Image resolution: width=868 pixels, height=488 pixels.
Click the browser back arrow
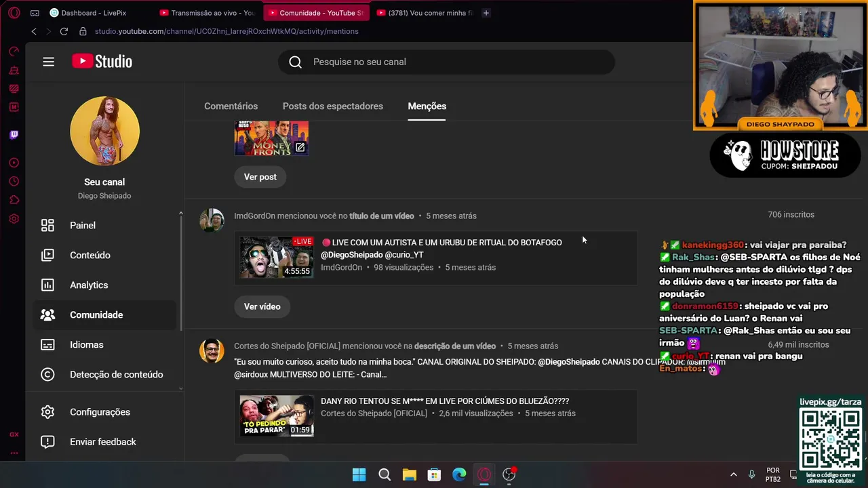pyautogui.click(x=34, y=31)
